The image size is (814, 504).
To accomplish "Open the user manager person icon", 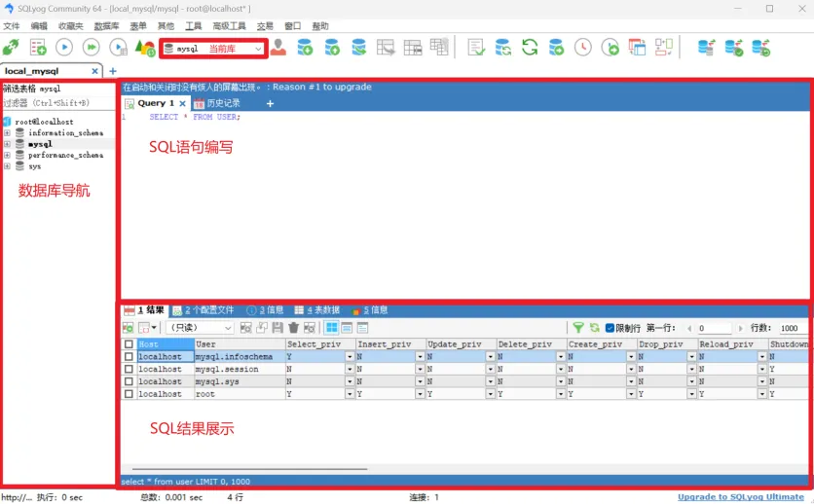I will [278, 48].
